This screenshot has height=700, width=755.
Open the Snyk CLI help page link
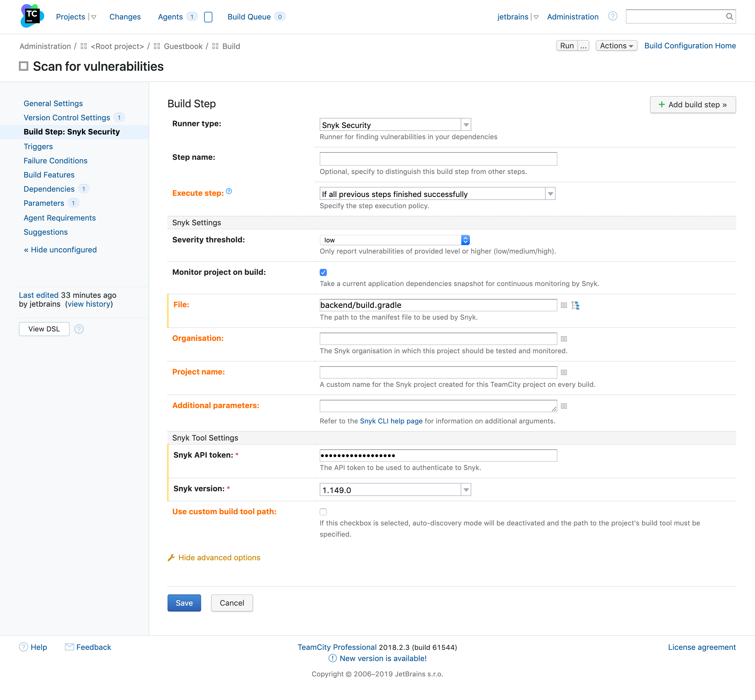point(391,421)
